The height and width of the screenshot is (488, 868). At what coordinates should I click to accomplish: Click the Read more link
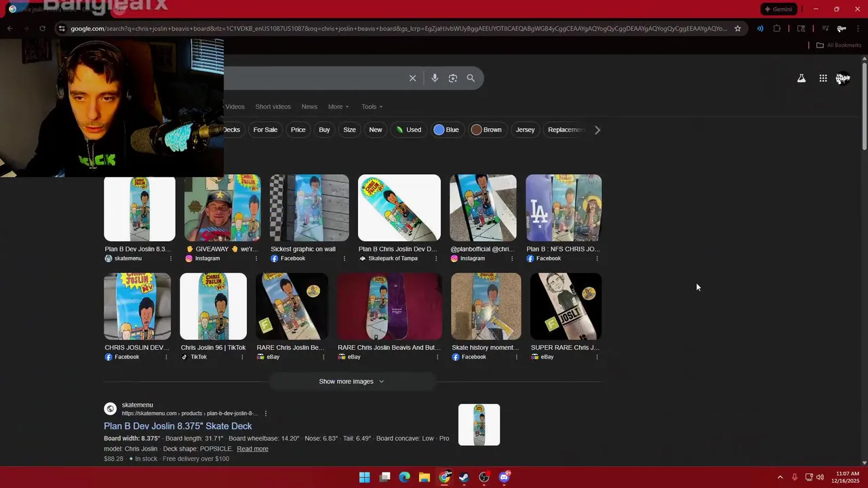click(x=252, y=449)
